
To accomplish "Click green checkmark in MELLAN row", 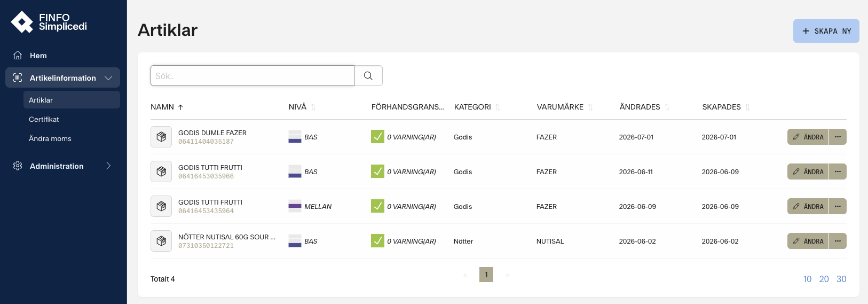I will 377,206.
